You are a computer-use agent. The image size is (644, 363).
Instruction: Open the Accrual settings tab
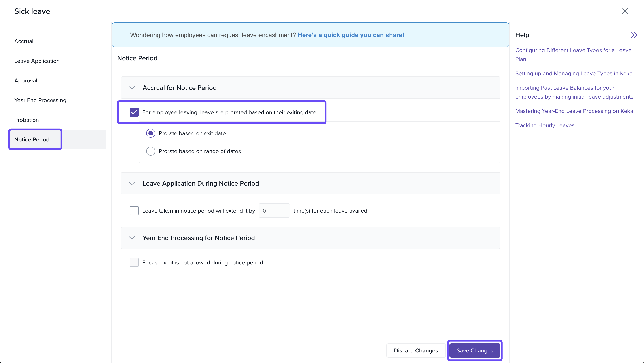click(24, 41)
